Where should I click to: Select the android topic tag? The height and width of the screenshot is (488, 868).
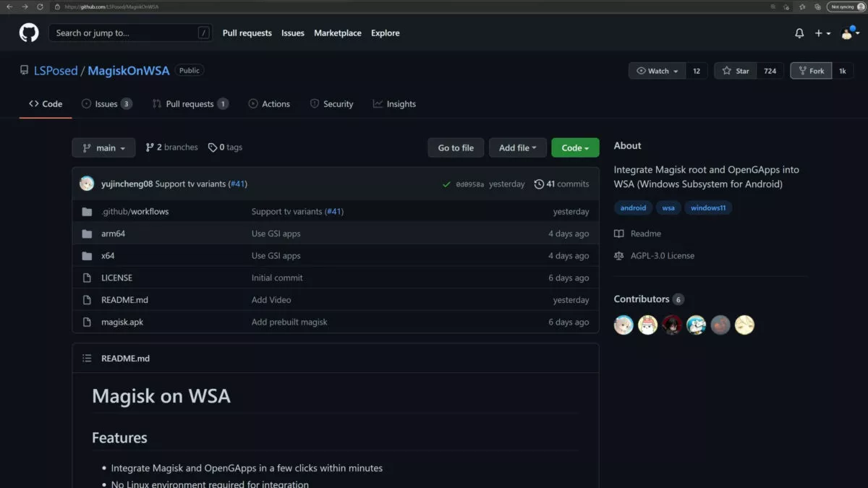(633, 208)
